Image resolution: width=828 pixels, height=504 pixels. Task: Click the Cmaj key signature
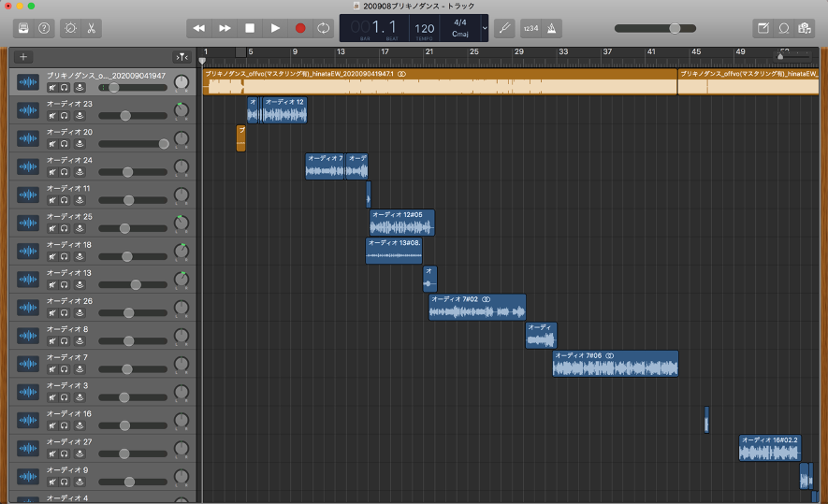(460, 34)
